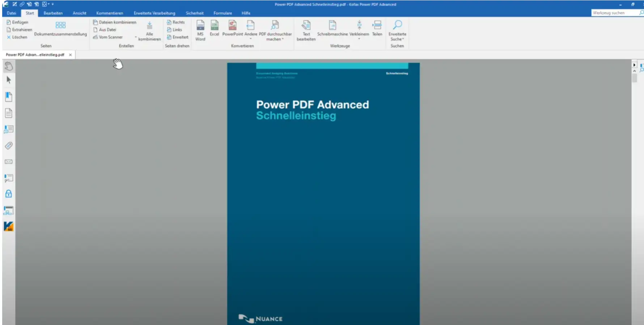The image size is (644, 325).
Task: Open the Text bearbeiten tool
Action: tap(306, 30)
